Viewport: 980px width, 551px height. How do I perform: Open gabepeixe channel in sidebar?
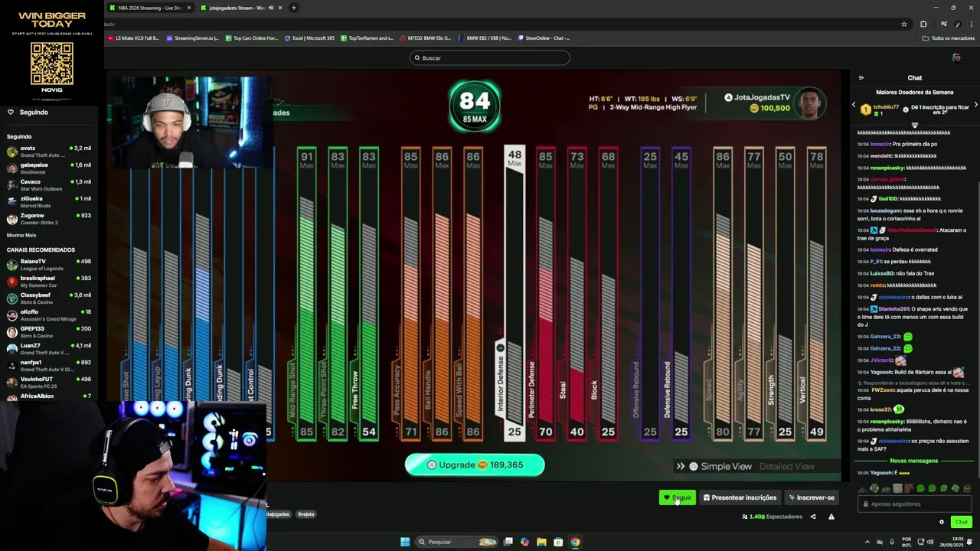pyautogui.click(x=49, y=168)
